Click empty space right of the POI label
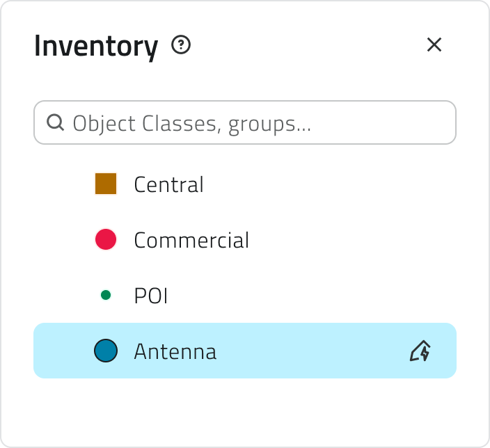 tap(313, 295)
